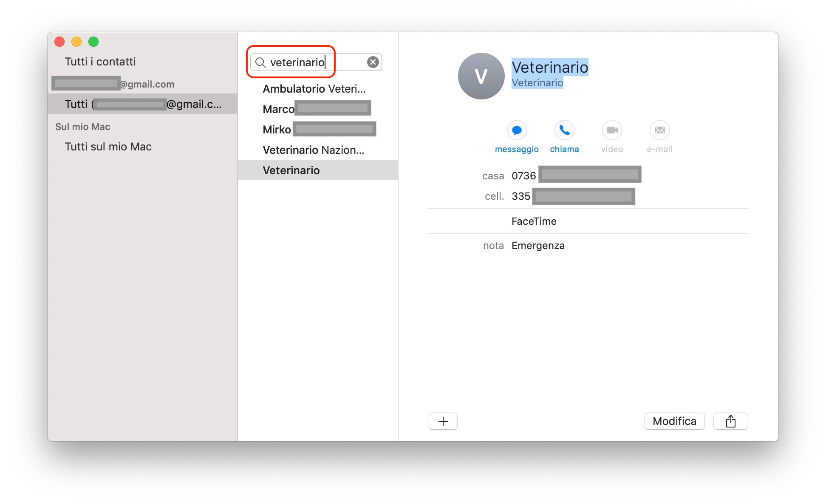This screenshot has height=504, width=826.
Task: Open Ambulatorio Veteri... contact
Action: pos(314,89)
